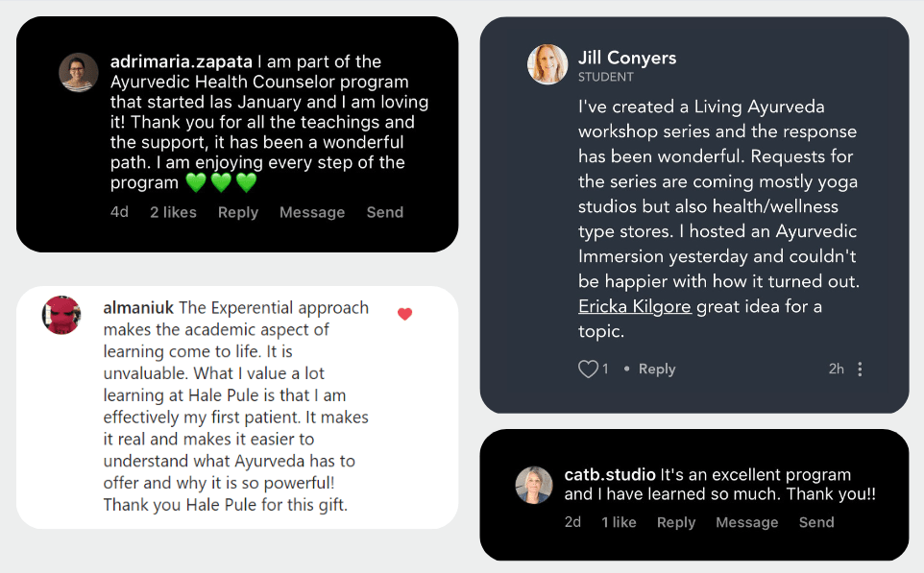Viewport: 924px width, 573px height.
Task: Message adrimaria.zapata from her comment
Action: [x=312, y=212]
